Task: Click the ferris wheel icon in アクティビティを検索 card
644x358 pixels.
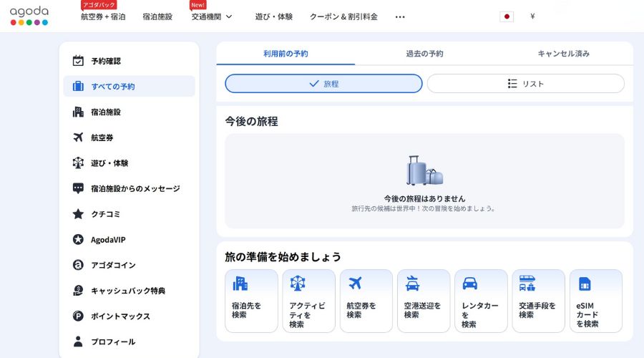Action: pyautogui.click(x=298, y=284)
